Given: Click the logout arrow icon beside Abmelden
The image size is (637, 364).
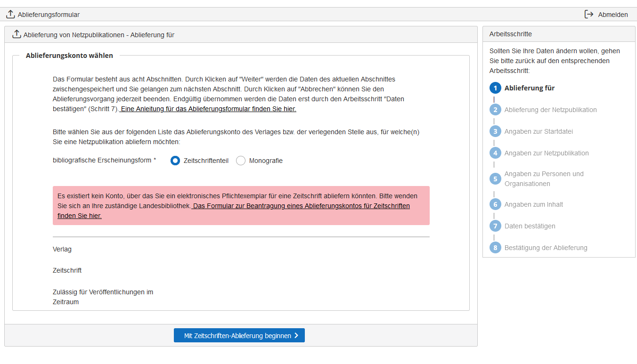Looking at the screenshot, I should (x=589, y=15).
